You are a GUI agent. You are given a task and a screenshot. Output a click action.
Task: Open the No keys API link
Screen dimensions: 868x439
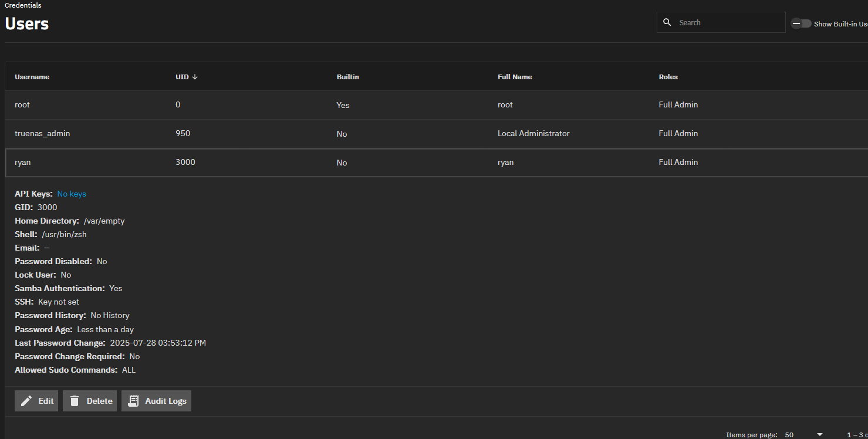(x=72, y=194)
